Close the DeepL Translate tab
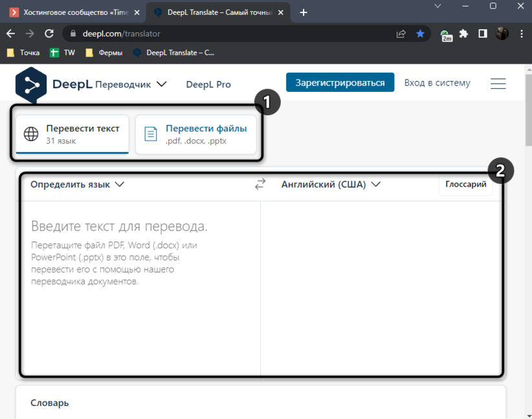The height and width of the screenshot is (419, 532). tap(281, 12)
